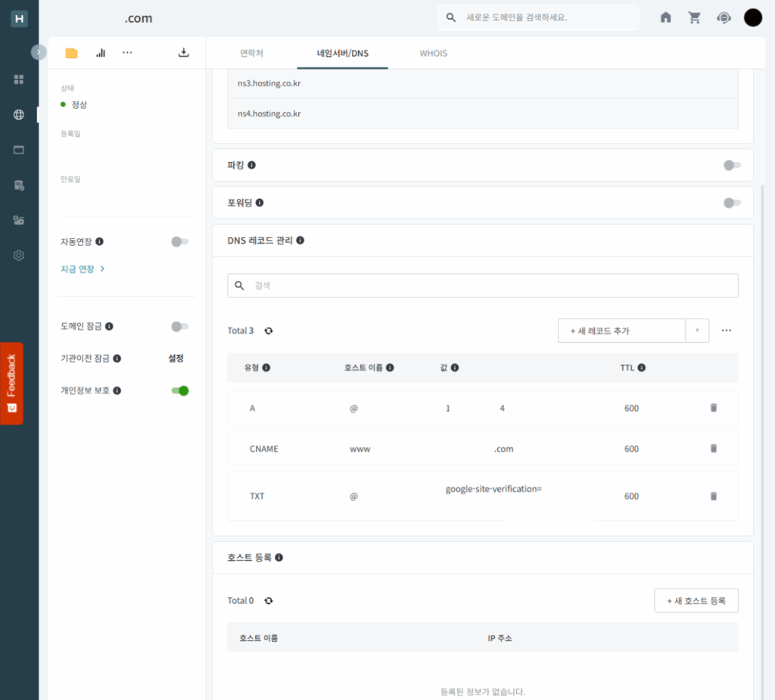Click the 새 호스트 등록 button
This screenshot has width=775, height=700.
coord(696,600)
